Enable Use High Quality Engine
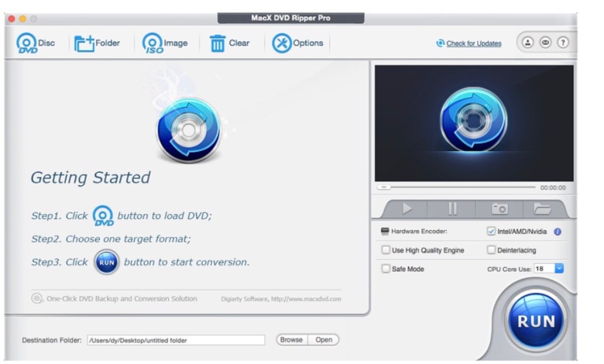The image size is (604, 364). tap(386, 250)
